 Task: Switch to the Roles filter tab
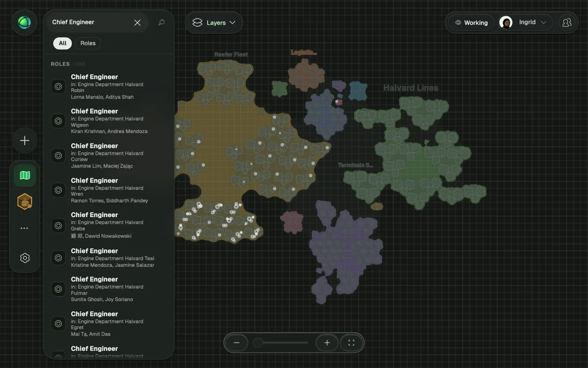pos(88,43)
